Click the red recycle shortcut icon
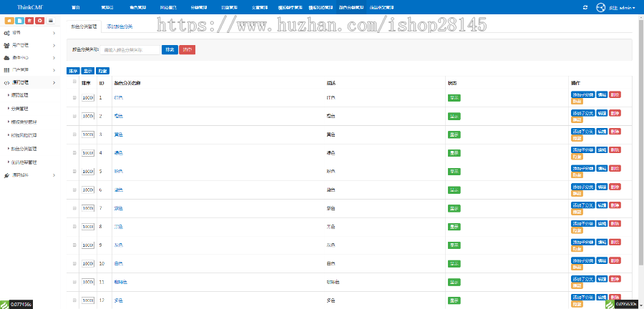Image resolution: width=644 pixels, height=309 pixels. pyautogui.click(x=40, y=21)
